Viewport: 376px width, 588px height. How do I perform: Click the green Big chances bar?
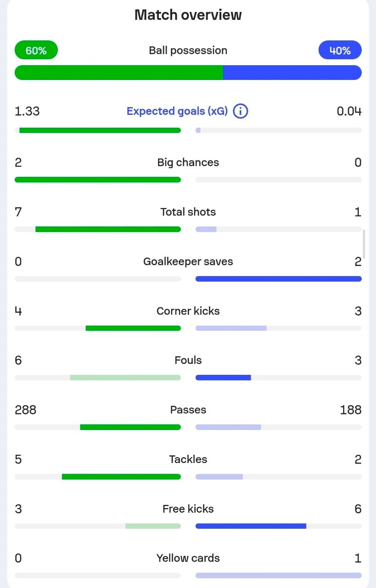click(98, 180)
